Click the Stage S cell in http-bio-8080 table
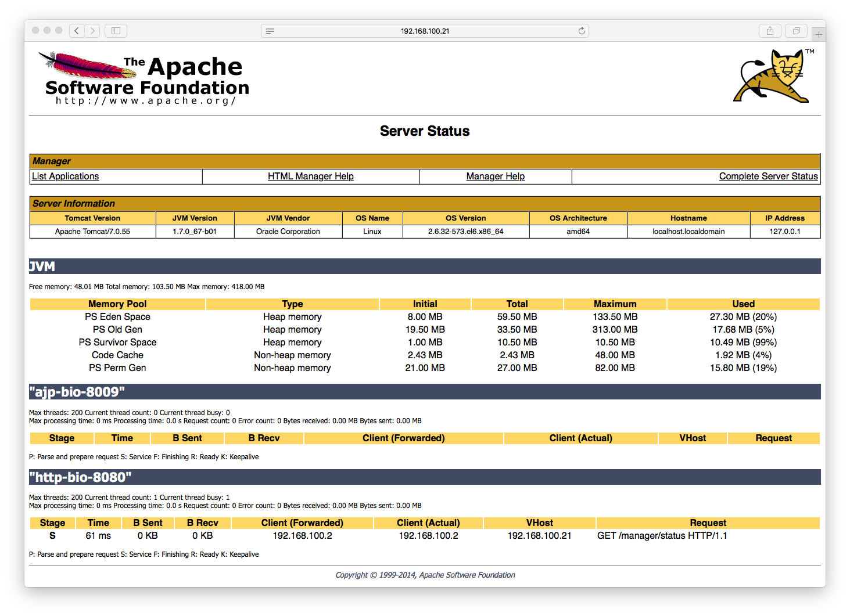Viewport: 850px width, 616px height. [52, 536]
